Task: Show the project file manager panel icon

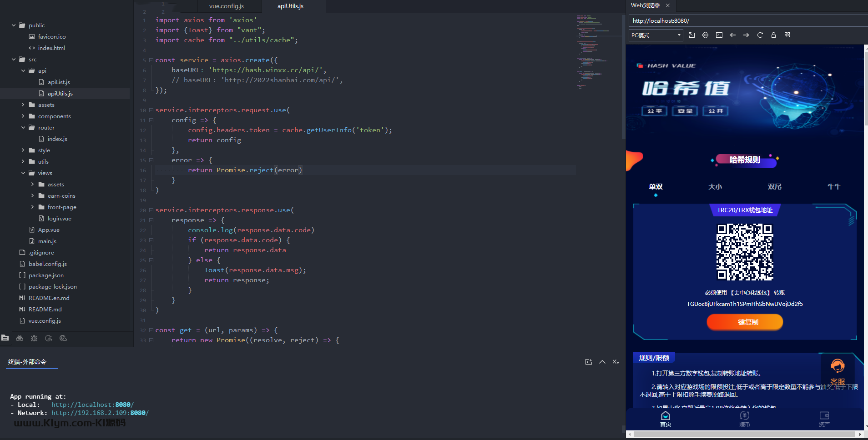Action: coord(5,338)
